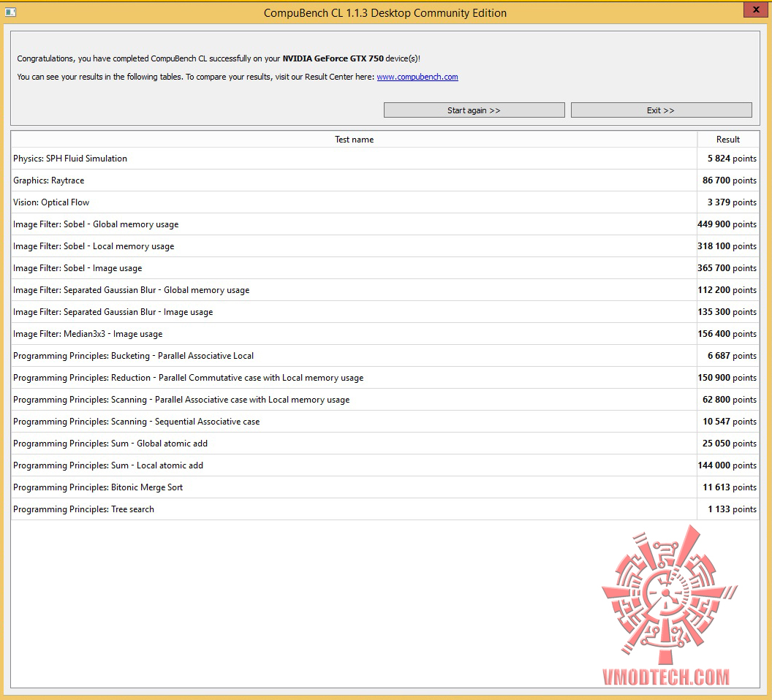Click the 11 613 points result

(729, 487)
